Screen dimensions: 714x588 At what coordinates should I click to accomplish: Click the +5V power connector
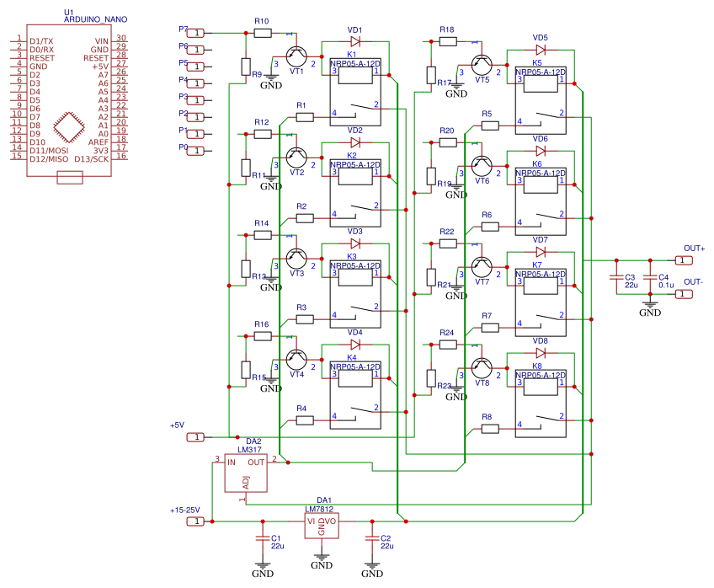[194, 437]
